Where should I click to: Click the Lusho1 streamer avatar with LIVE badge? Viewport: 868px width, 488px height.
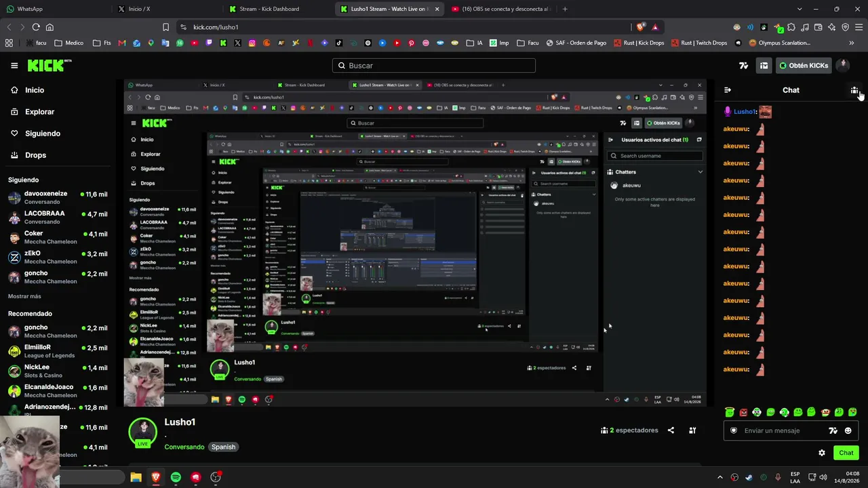point(142,432)
